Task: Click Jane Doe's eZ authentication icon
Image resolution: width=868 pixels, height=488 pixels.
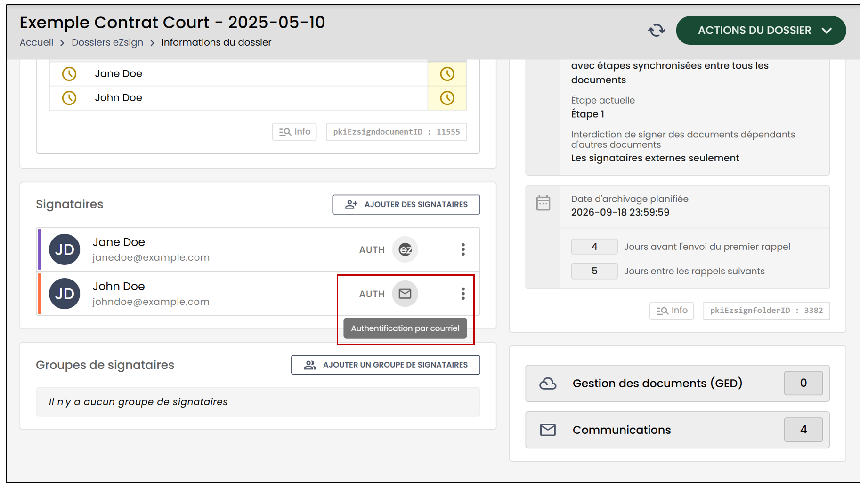Action: coord(405,249)
